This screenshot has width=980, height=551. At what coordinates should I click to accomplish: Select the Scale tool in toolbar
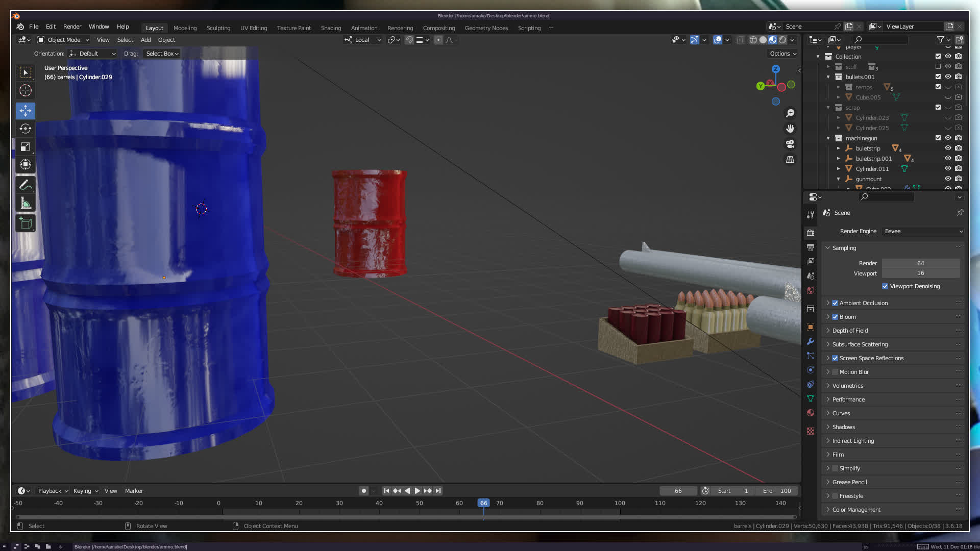(x=25, y=147)
